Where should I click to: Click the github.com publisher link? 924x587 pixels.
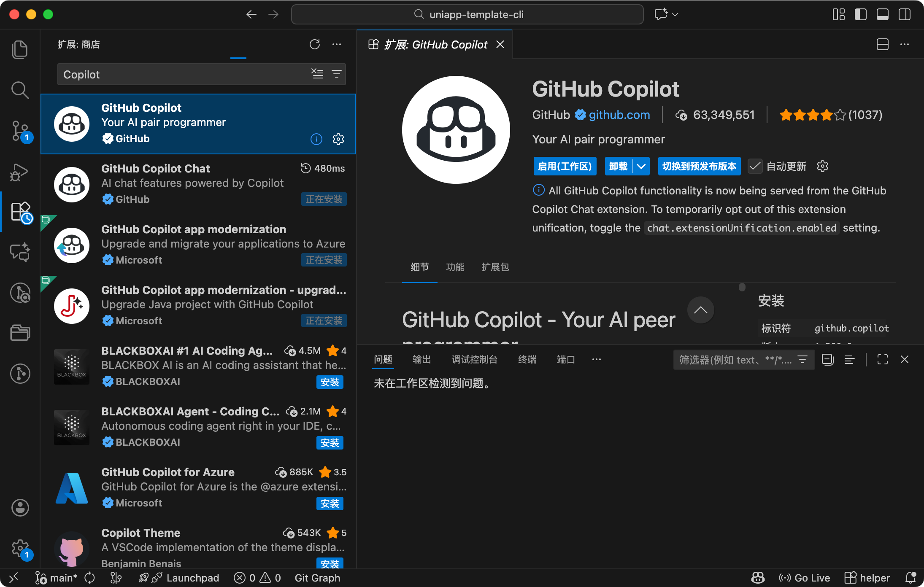(x=619, y=115)
